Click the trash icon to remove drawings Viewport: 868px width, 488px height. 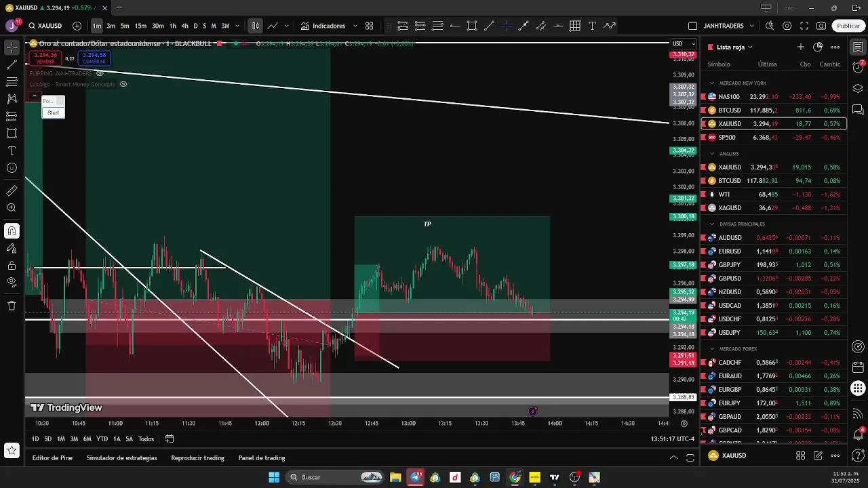12,306
